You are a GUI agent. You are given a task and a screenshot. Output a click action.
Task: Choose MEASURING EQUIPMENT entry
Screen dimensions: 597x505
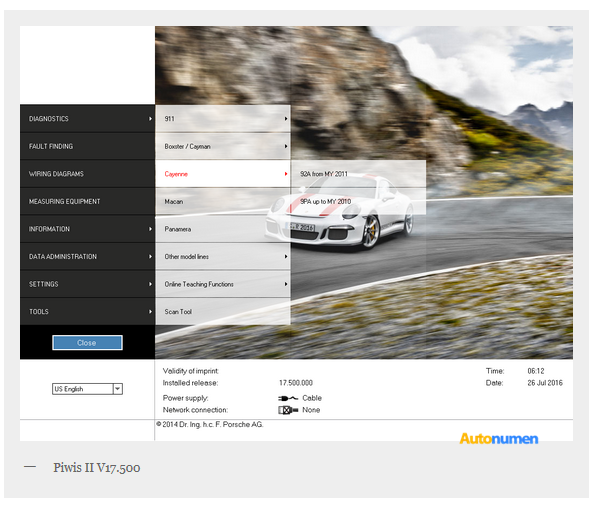87,201
